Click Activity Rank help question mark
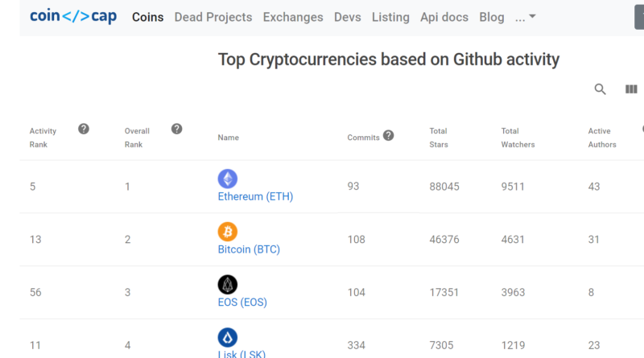The width and height of the screenshot is (644, 358). click(x=84, y=129)
